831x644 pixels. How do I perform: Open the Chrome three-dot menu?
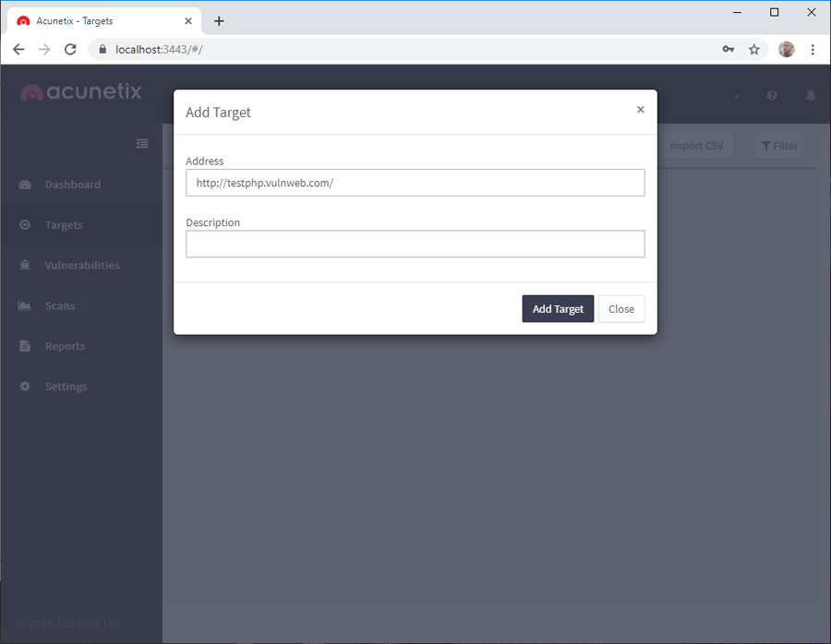813,49
